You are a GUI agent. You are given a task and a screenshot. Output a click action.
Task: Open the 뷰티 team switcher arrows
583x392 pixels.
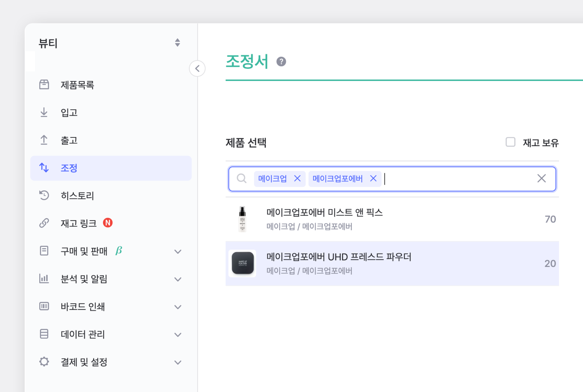(177, 43)
